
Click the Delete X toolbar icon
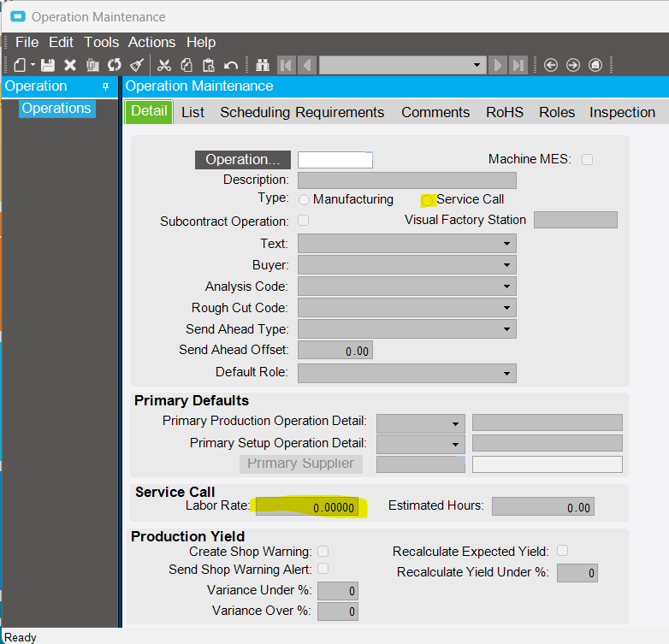tap(70, 65)
